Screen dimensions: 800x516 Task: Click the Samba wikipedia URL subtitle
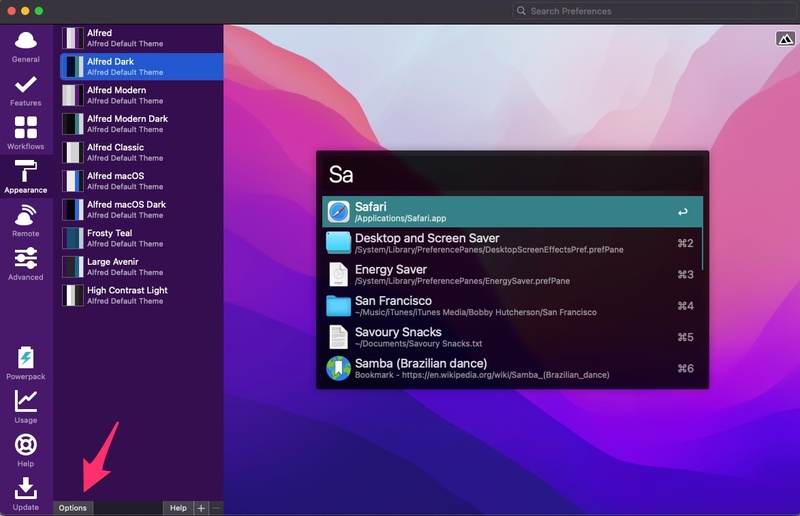pyautogui.click(x=482, y=375)
